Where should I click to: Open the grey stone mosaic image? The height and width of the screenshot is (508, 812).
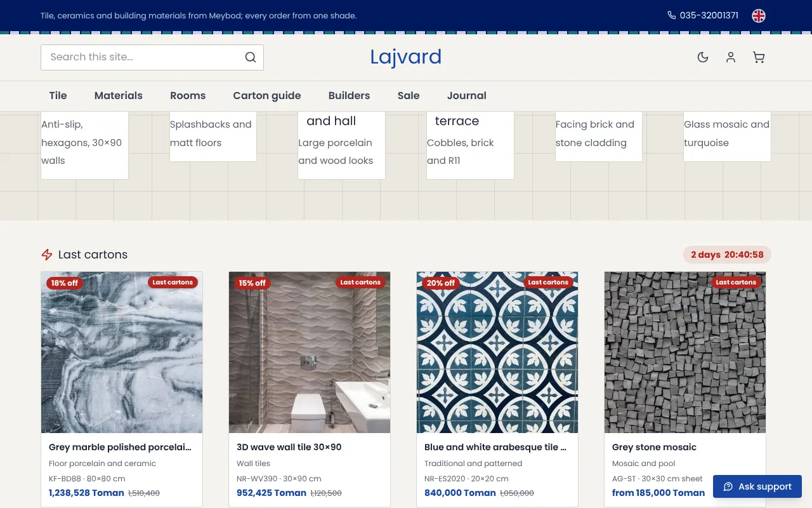tap(685, 352)
